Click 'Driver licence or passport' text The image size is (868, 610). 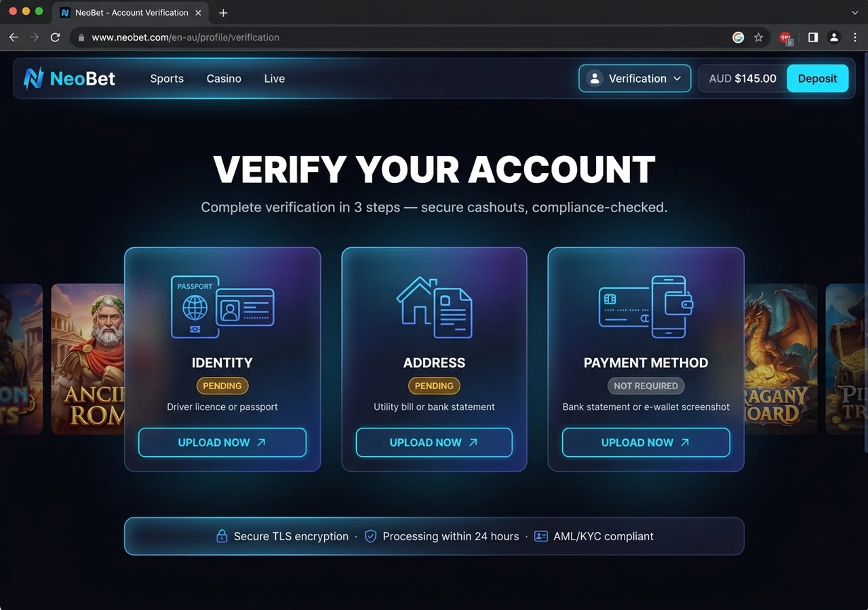click(x=222, y=407)
